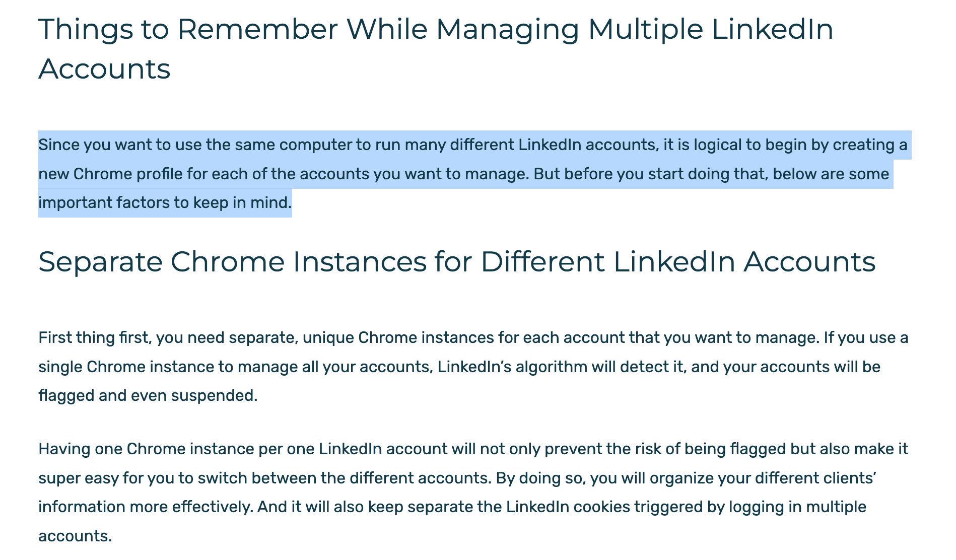
Task: Click the paragraph starting 'First thing first'
Action: pyautogui.click(x=473, y=366)
